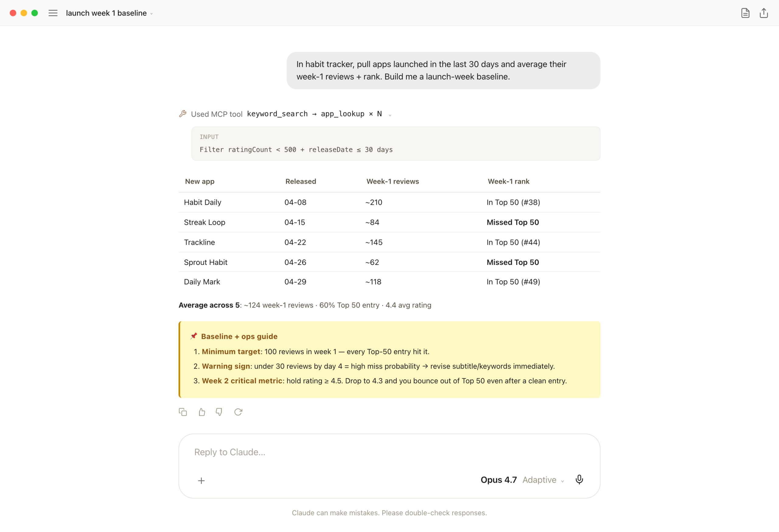Click 'Missed Top 50' in Streak Loop row
The width and height of the screenshot is (779, 532).
(512, 222)
